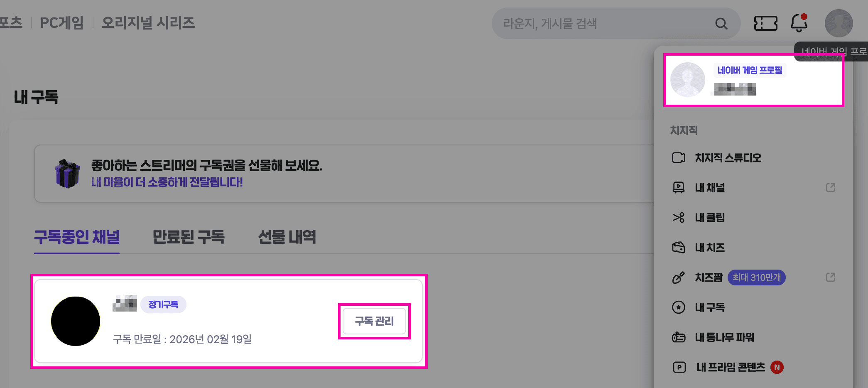Click the profile avatar in header
Viewport: 868px width, 388px height.
pyautogui.click(x=839, y=23)
